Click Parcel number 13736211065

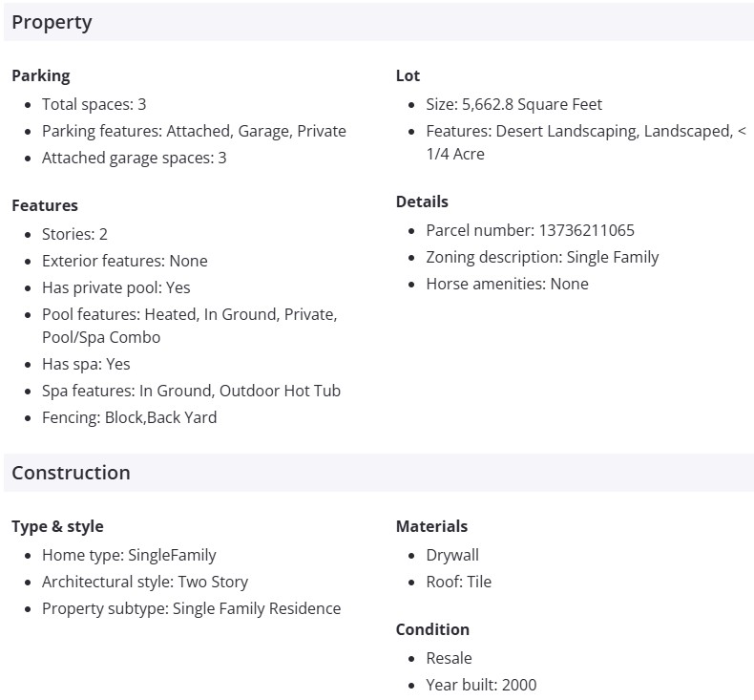[x=530, y=230]
